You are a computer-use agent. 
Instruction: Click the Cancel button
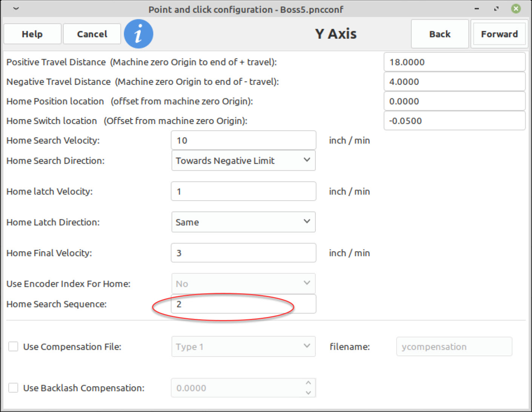point(92,34)
